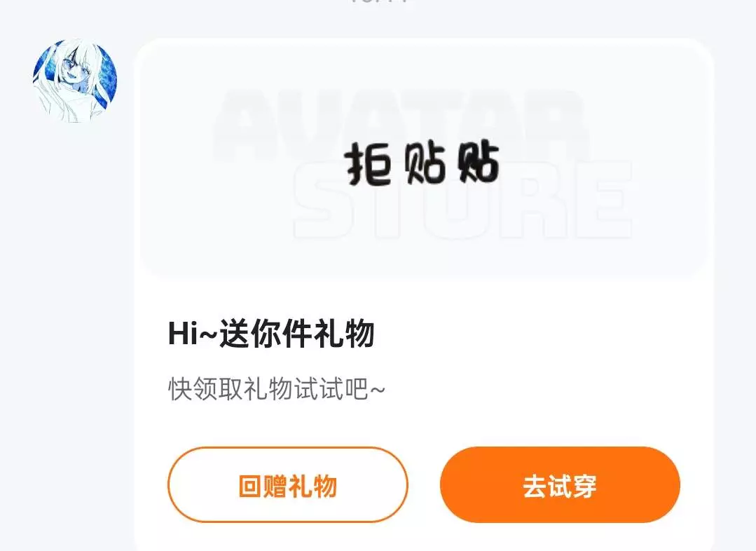Tap the 回 character on the outlined button
This screenshot has height=551, width=756.
(251, 486)
